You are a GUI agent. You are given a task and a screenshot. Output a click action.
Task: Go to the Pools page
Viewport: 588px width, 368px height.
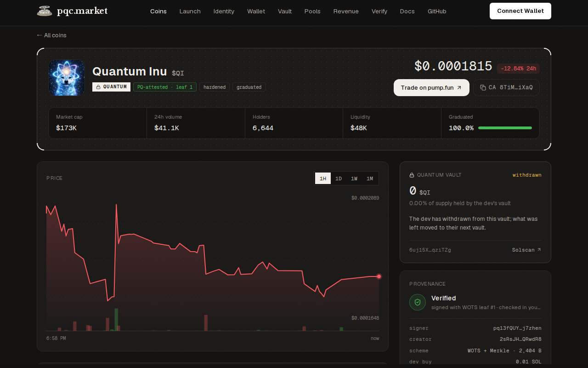312,11
